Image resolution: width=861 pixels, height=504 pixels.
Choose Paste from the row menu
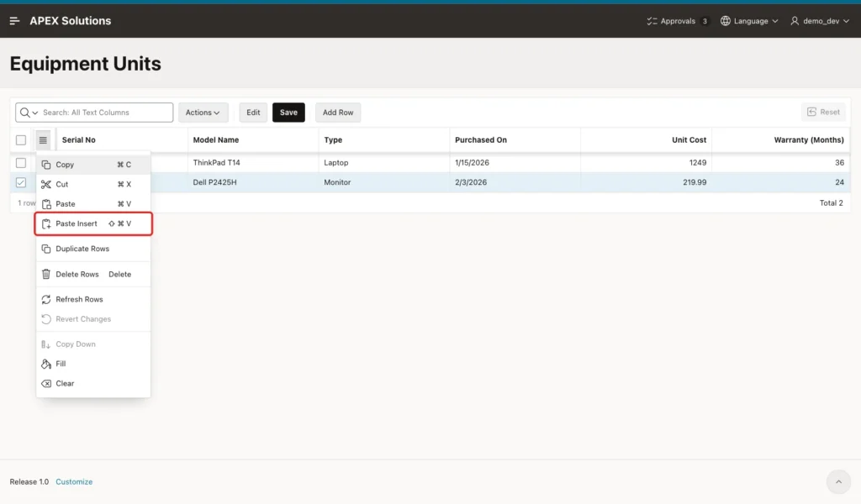[93, 204]
